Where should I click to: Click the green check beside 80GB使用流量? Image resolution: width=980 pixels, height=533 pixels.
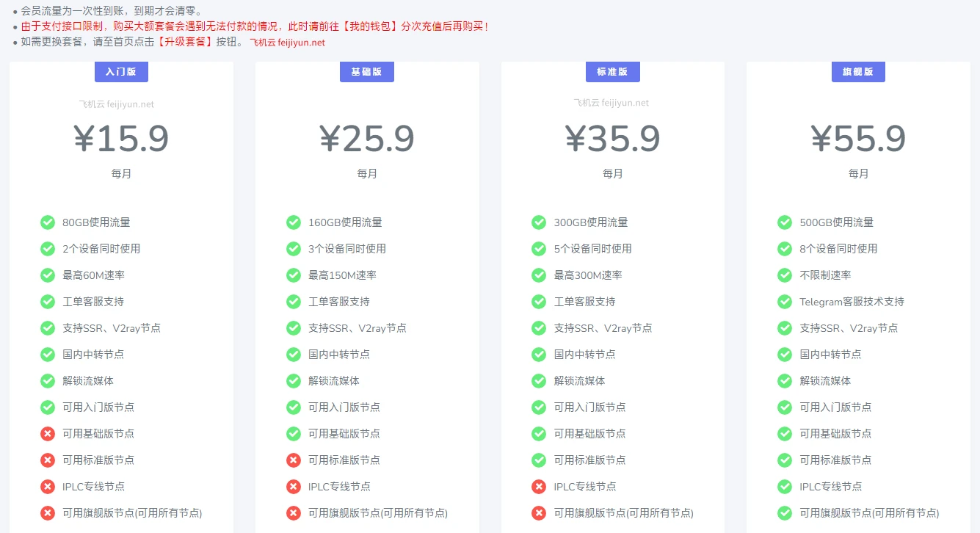(x=48, y=222)
